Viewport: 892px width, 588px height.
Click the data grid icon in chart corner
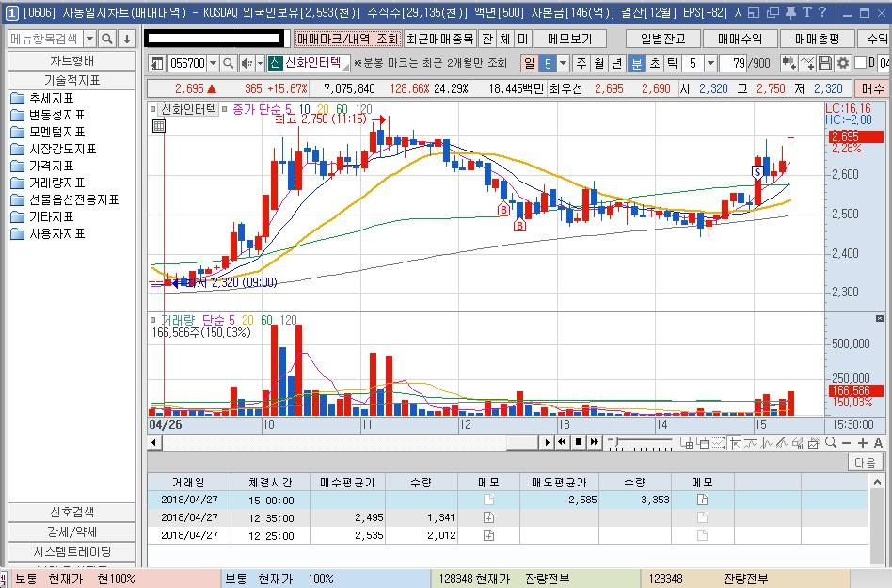(159, 126)
